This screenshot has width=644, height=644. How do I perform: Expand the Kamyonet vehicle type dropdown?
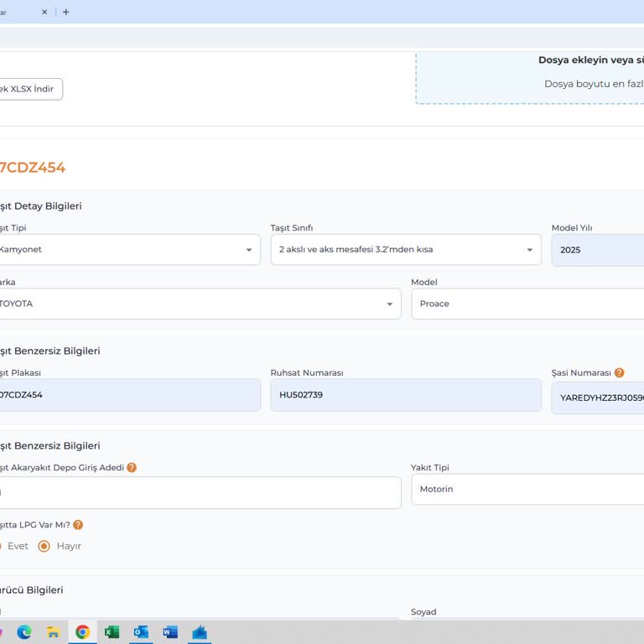[x=248, y=250]
